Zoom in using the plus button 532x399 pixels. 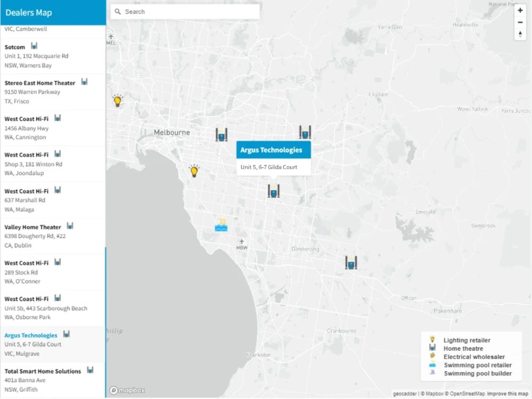(x=520, y=10)
